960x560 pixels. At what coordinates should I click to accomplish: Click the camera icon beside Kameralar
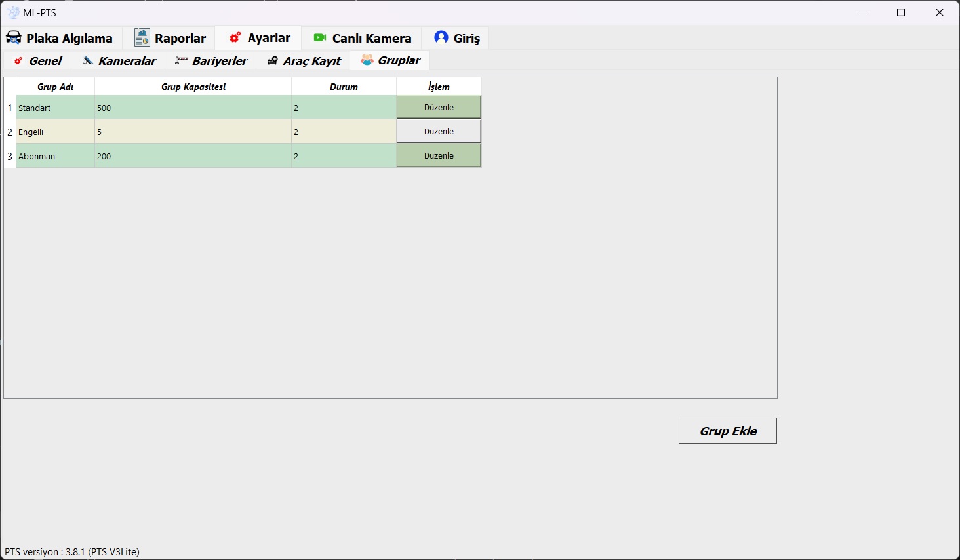pyautogui.click(x=87, y=60)
